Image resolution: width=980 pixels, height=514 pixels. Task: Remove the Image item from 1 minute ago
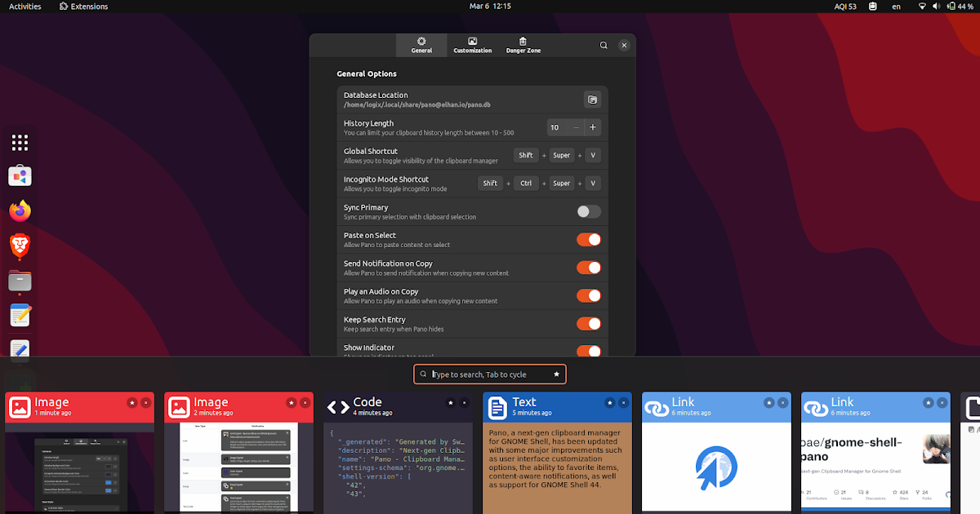click(145, 402)
